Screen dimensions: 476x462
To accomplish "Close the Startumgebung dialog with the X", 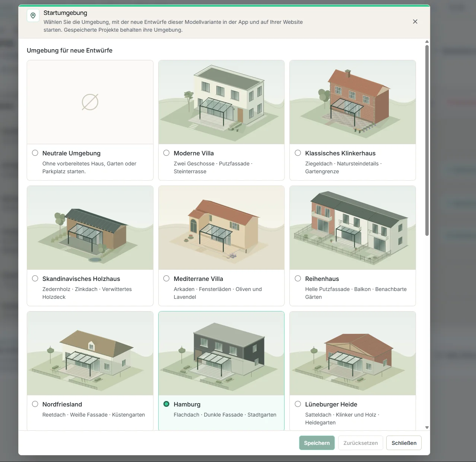I will pyautogui.click(x=415, y=22).
